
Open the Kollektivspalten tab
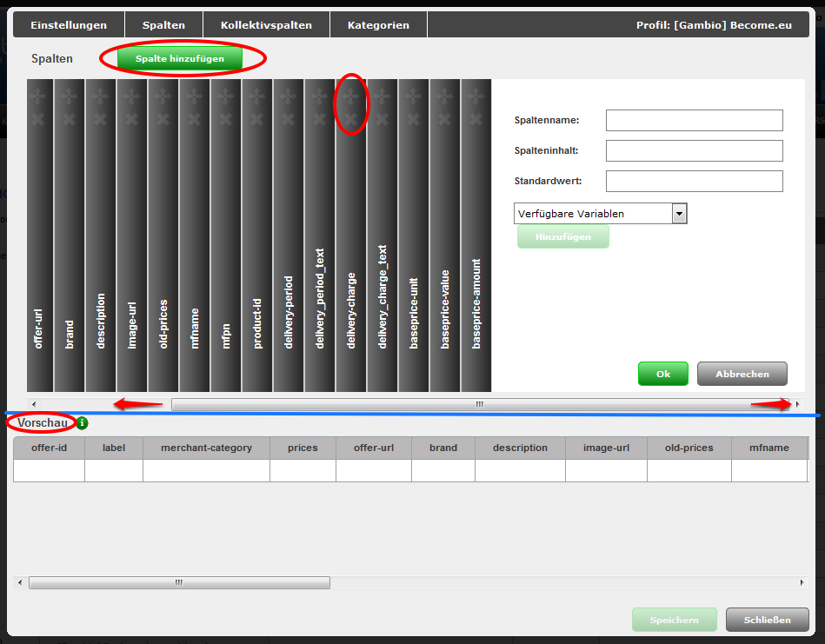pos(266,25)
